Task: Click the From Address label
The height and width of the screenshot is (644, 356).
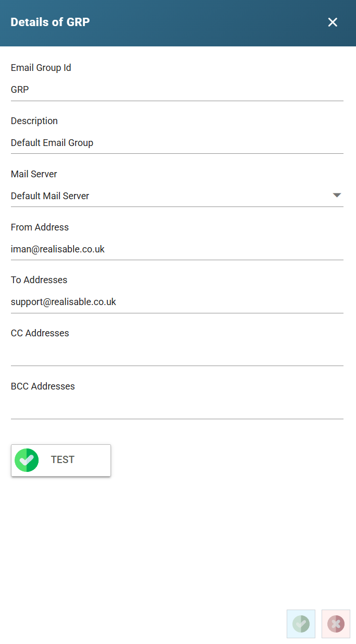Action: pyautogui.click(x=40, y=227)
